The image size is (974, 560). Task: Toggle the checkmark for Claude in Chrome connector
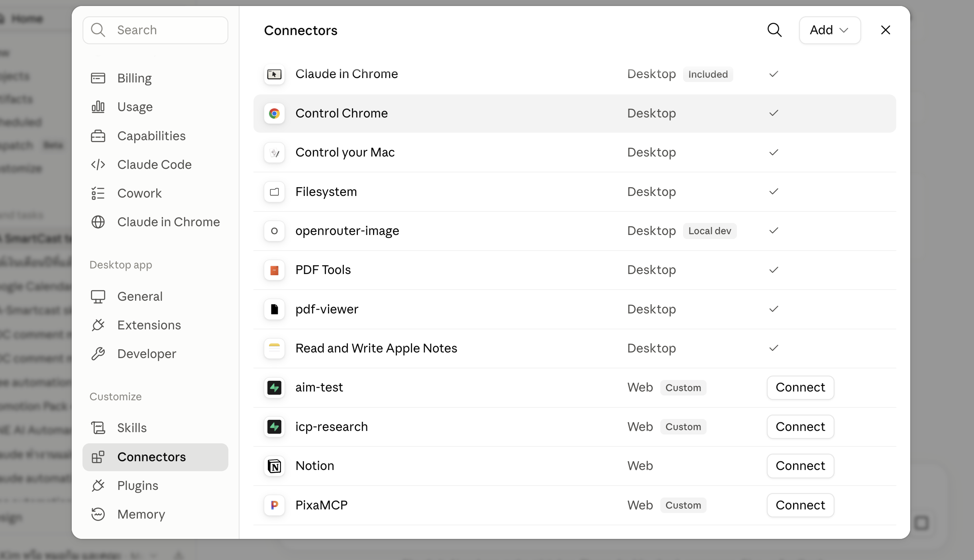point(774,74)
